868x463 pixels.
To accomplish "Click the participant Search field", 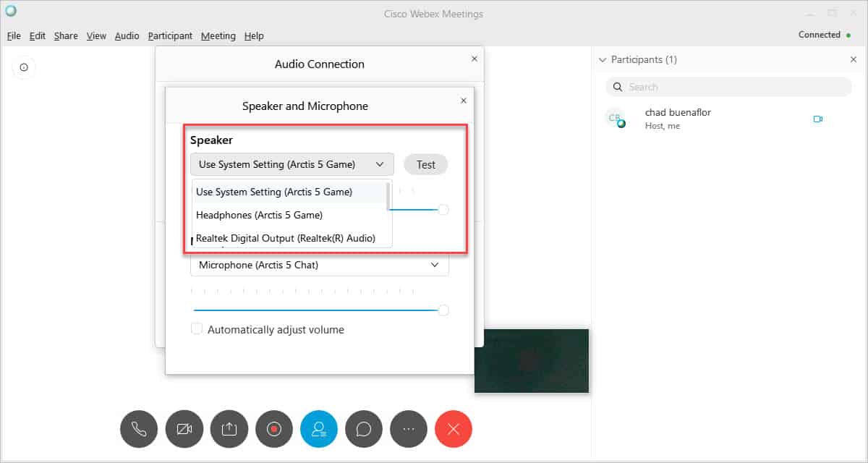I will click(727, 86).
